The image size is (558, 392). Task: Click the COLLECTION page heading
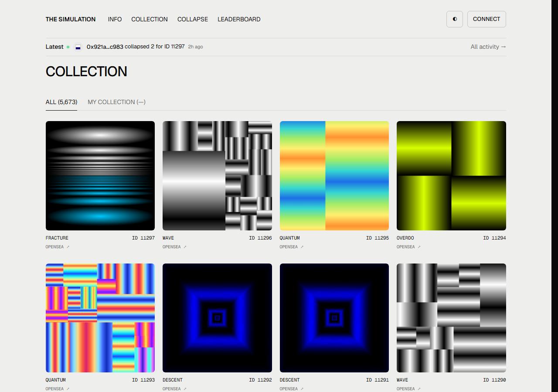point(86,71)
